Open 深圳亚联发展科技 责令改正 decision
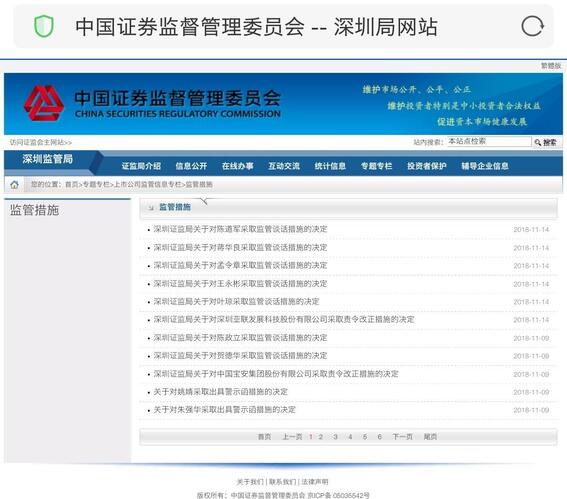Image resolution: width=567 pixels, height=499 pixels. point(284,319)
